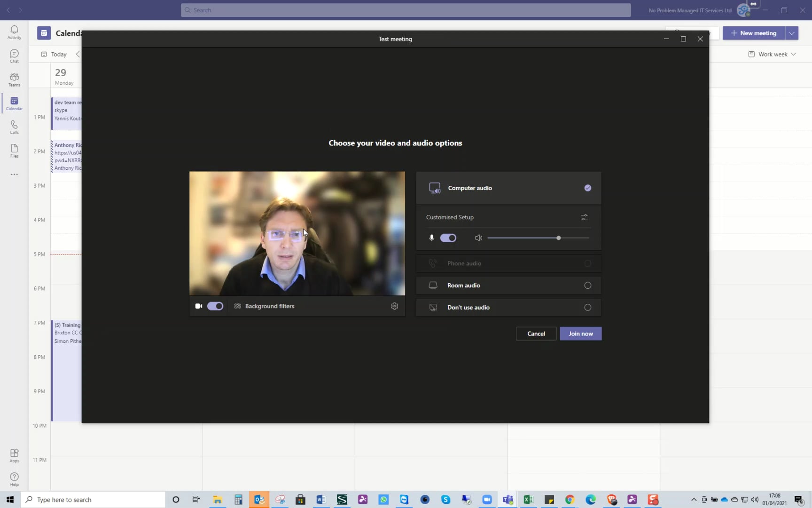812x508 pixels.
Task: Adjust the speaker volume slider
Action: coord(558,238)
